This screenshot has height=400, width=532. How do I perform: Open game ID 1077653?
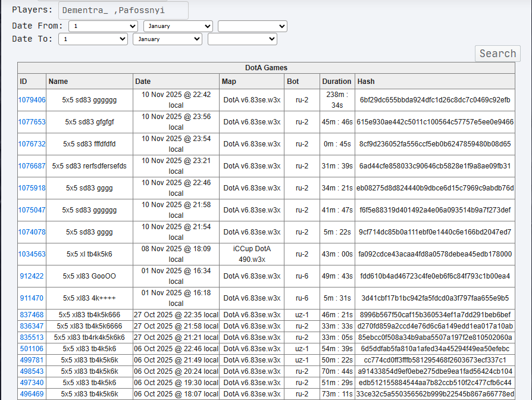[32, 122]
